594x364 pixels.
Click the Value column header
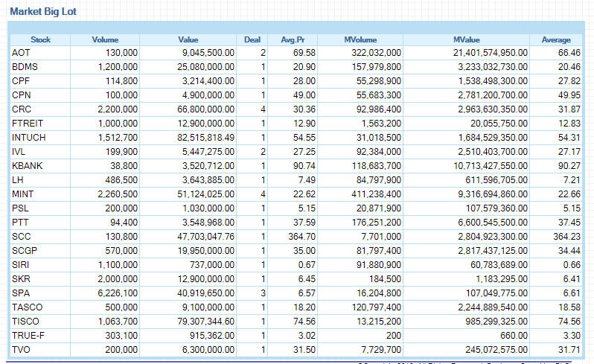pos(188,39)
